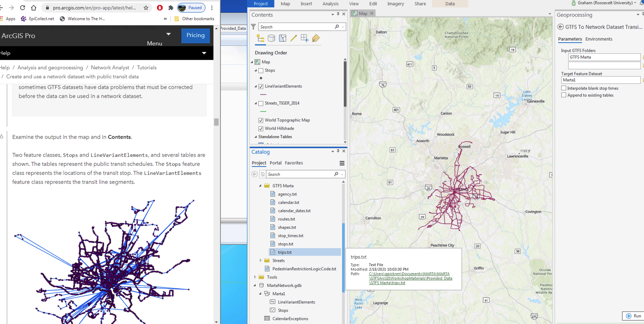
Task: Open the Network Analyst breadcrumb link
Action: coord(110,67)
